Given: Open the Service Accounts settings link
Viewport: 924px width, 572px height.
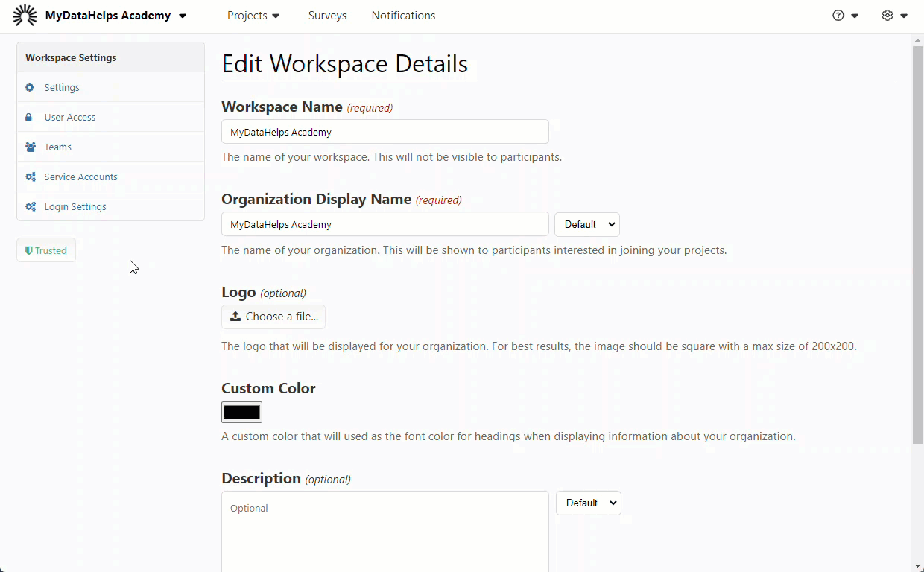Looking at the screenshot, I should [80, 177].
